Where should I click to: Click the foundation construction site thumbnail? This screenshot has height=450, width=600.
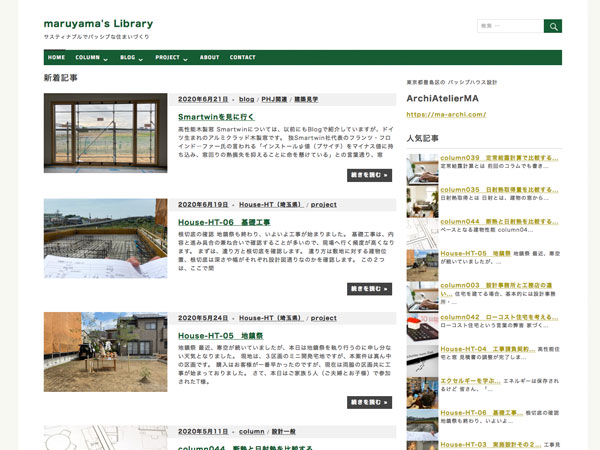coord(105,238)
